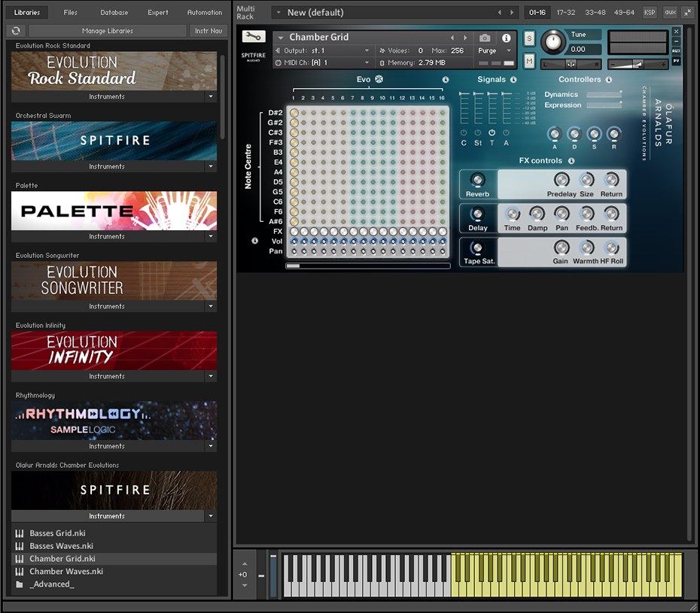This screenshot has width=700, height=613.
Task: Expand Evolution Infinity Instruments dropdown
Action: (211, 376)
